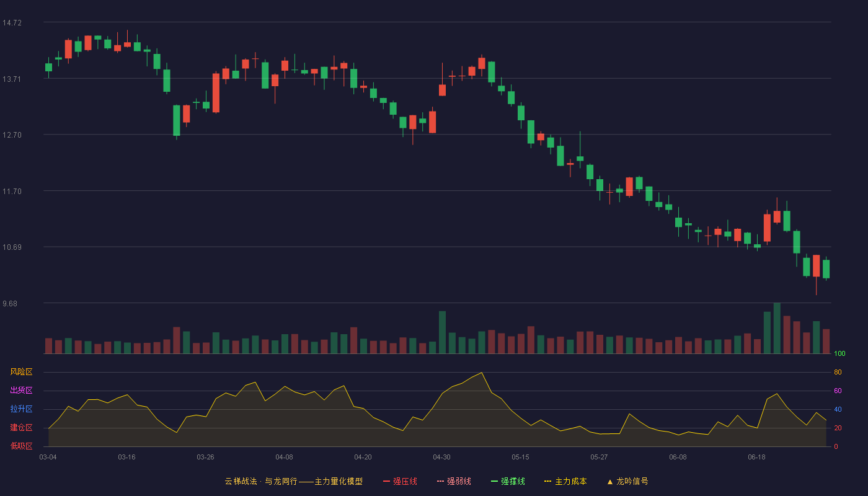Click the yellow triangle 龙吟信号 legend icon
This screenshot has height=496, width=868.
(610, 482)
